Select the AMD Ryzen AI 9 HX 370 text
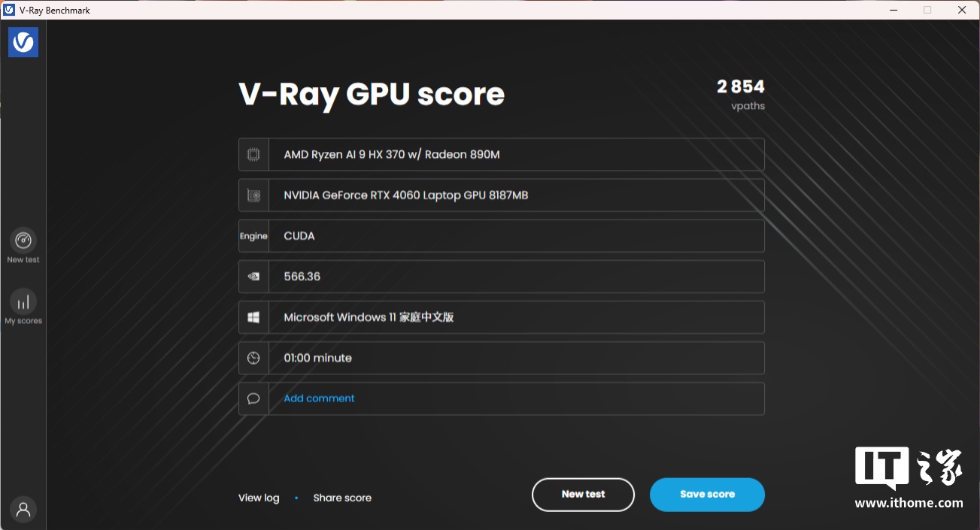 (392, 155)
